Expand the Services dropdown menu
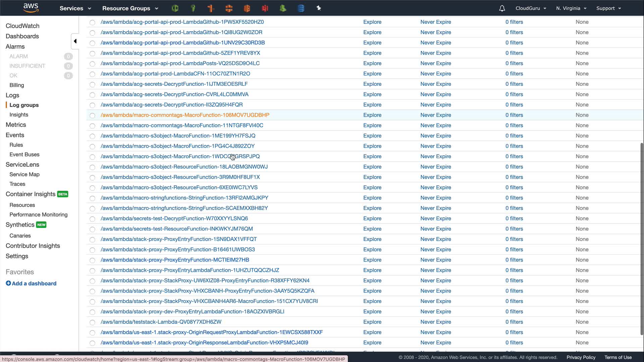Screen dimensions: 644x362 point(75,8)
